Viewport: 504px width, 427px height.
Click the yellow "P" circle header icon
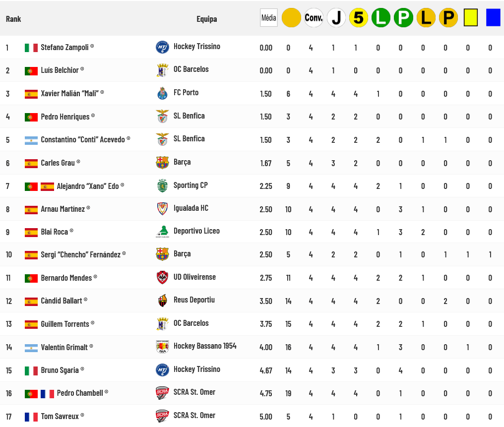(448, 18)
